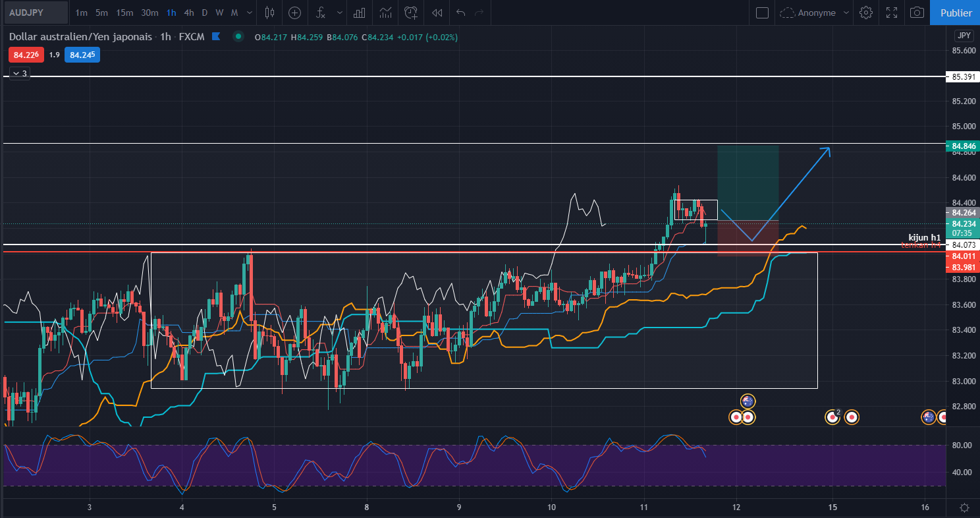The height and width of the screenshot is (518, 980).
Task: Switch to the daily D timeframe
Action: pos(204,13)
